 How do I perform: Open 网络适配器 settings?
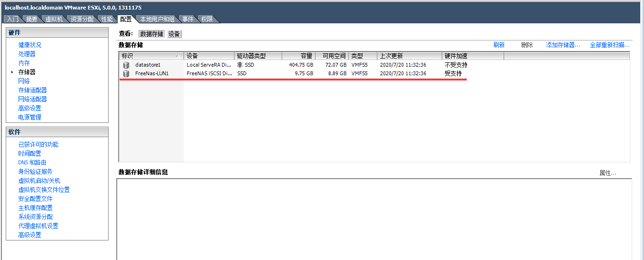(32, 99)
